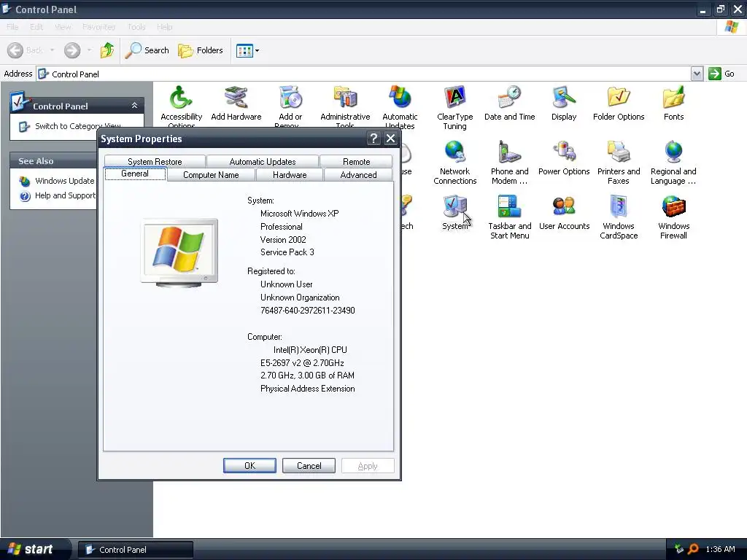Click the Go button beside address bar
This screenshot has width=747, height=560.
[x=721, y=74]
